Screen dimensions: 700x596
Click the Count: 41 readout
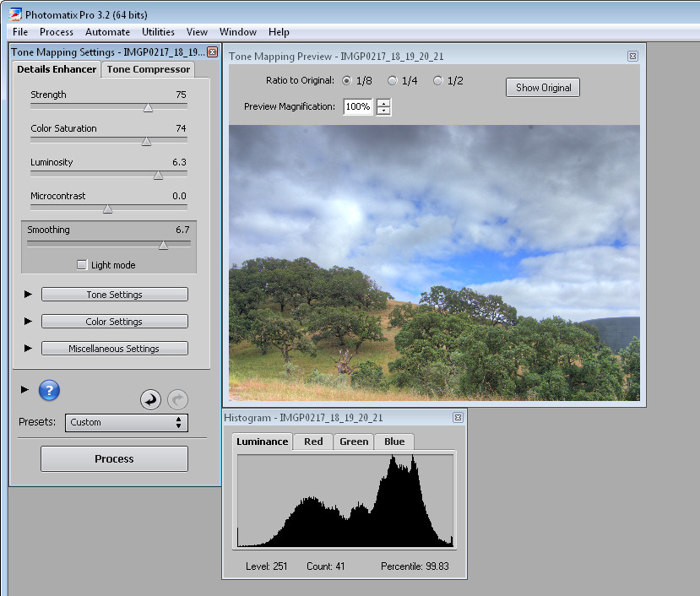click(325, 566)
